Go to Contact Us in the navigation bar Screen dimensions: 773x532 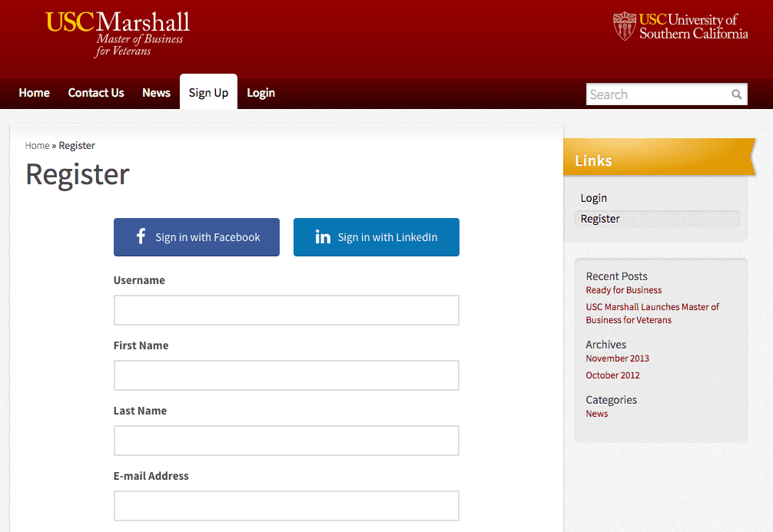96,93
